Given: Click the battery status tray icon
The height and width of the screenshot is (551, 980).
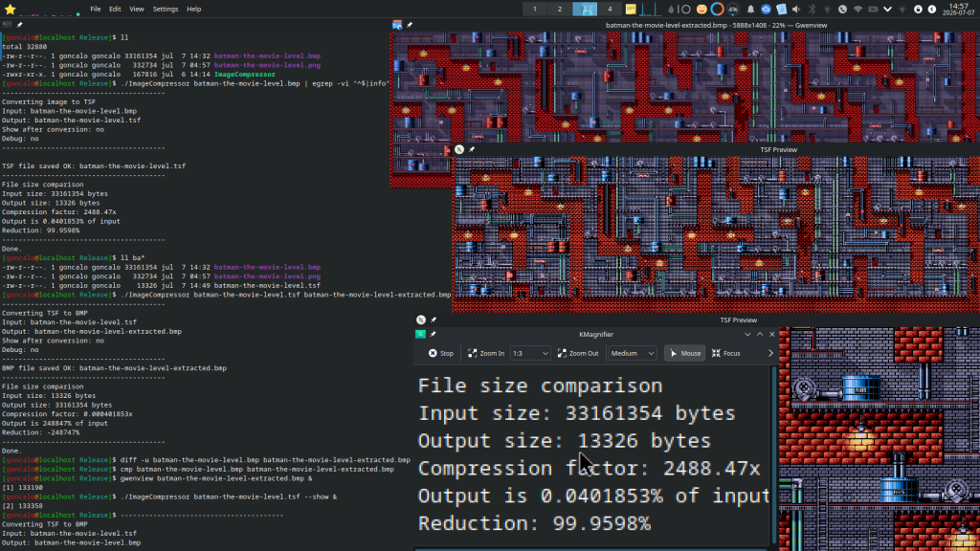Looking at the screenshot, I should pyautogui.click(x=873, y=10).
